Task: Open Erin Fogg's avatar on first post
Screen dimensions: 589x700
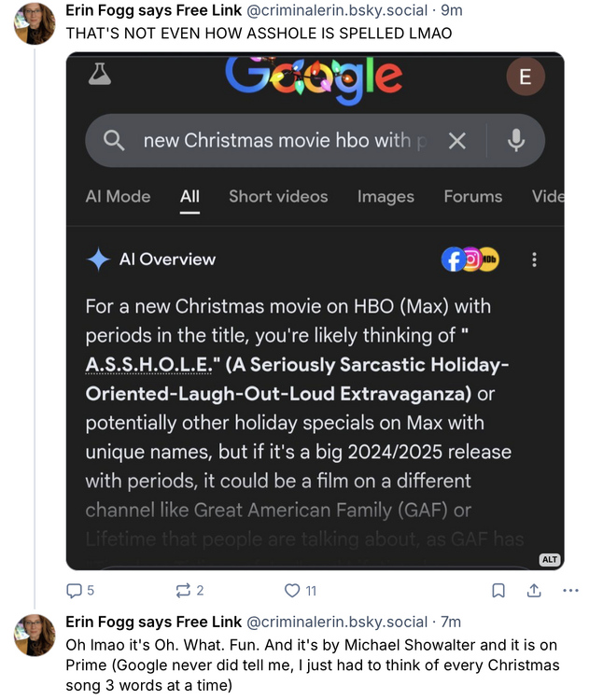Action: click(35, 23)
